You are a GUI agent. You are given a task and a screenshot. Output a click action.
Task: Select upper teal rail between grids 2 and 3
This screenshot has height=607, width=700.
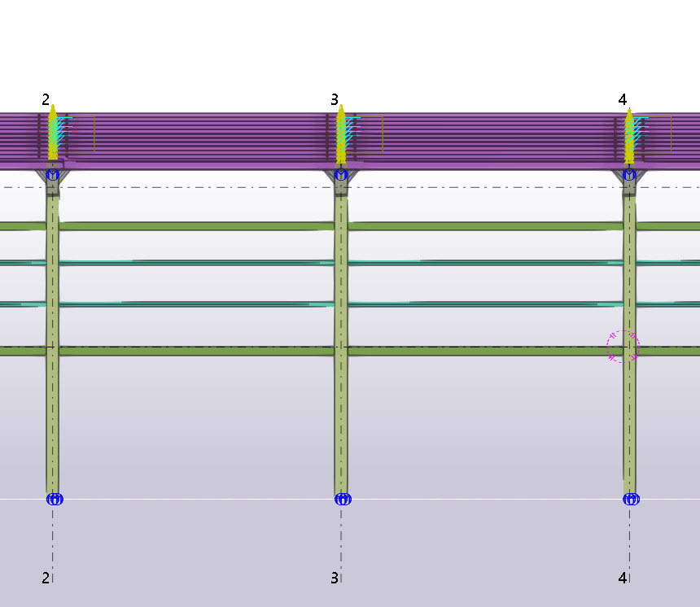(195, 262)
